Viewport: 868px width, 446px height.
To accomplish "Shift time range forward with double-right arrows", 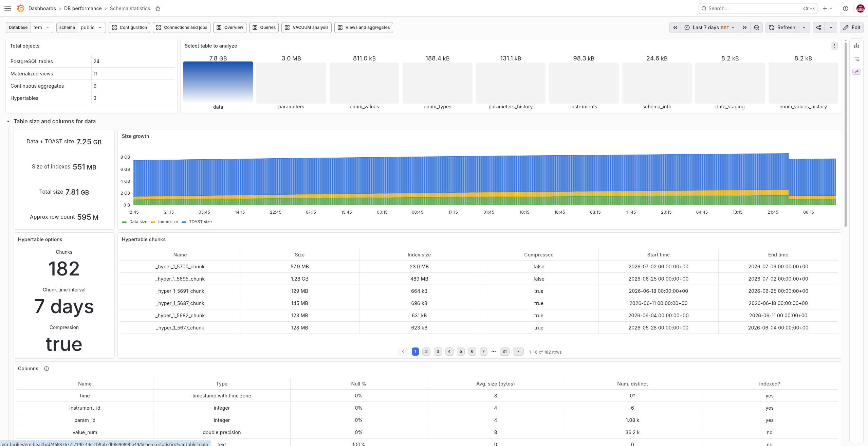I will tap(745, 28).
